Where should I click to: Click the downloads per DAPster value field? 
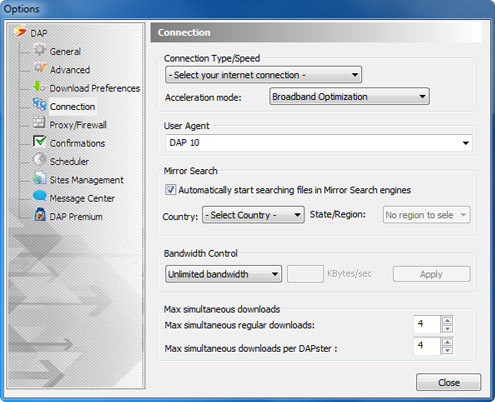(427, 346)
